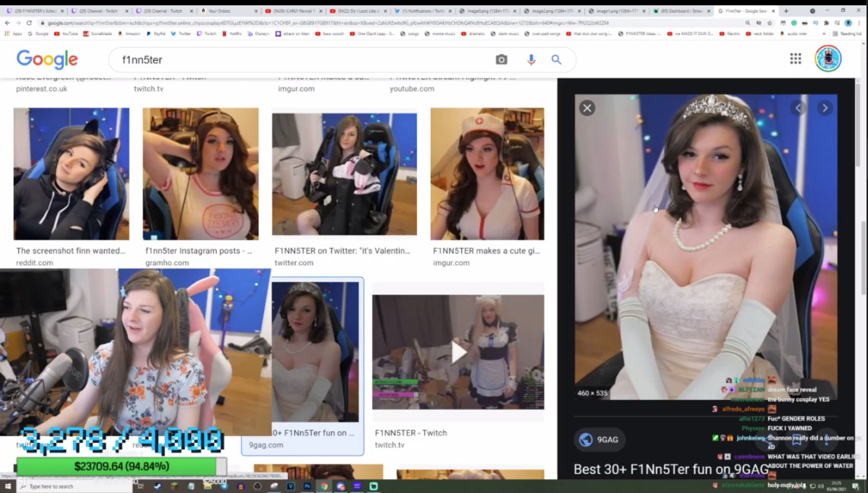The height and width of the screenshot is (493, 868).
Task: Click the 'Type here to search' taskbar box
Action: (x=75, y=486)
